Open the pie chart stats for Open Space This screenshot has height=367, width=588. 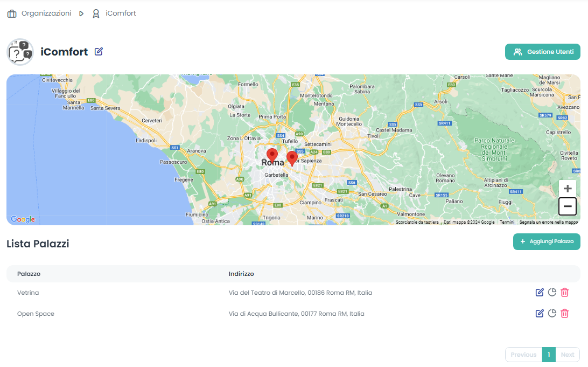(552, 314)
